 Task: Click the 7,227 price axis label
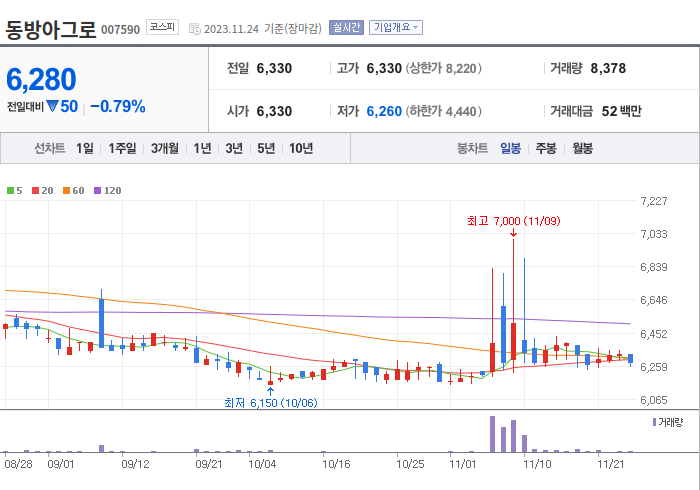pos(654,201)
